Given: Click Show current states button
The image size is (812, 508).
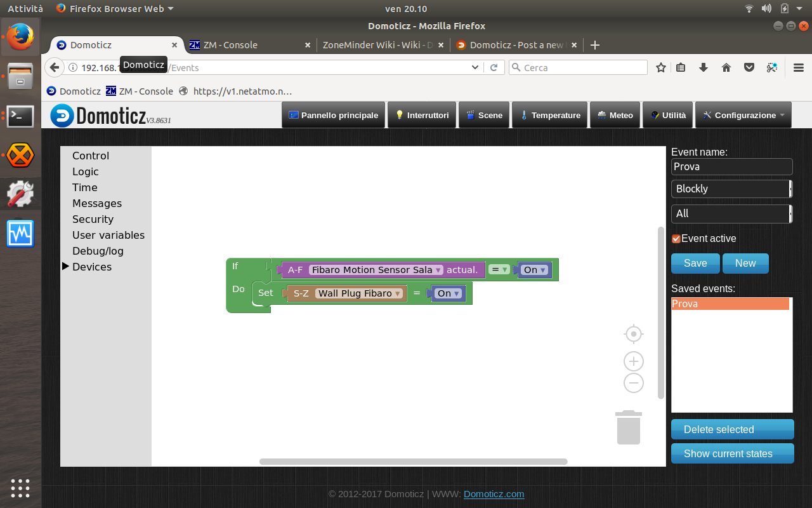Looking at the screenshot, I should (x=732, y=453).
